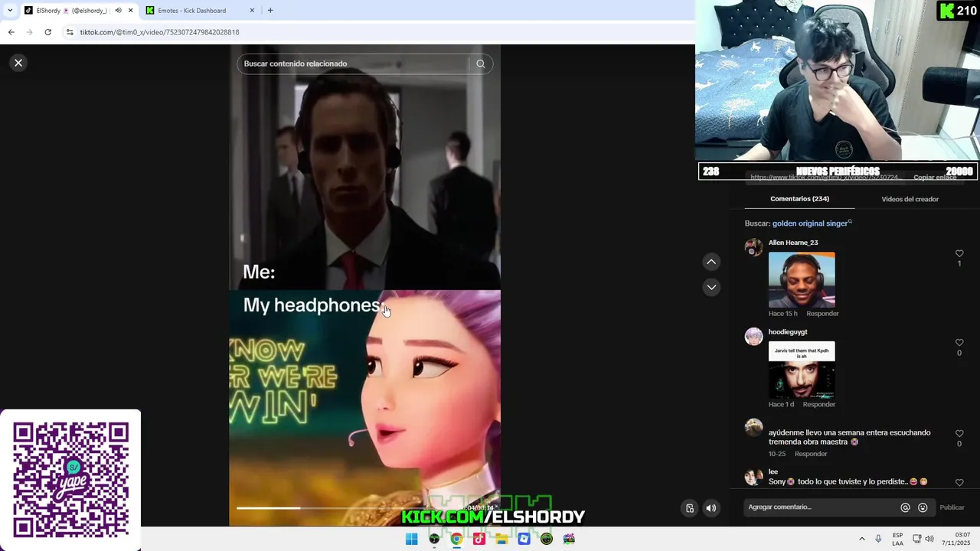Click lee's comment avatar
Screen dimensions: 980x551
[x=754, y=478]
